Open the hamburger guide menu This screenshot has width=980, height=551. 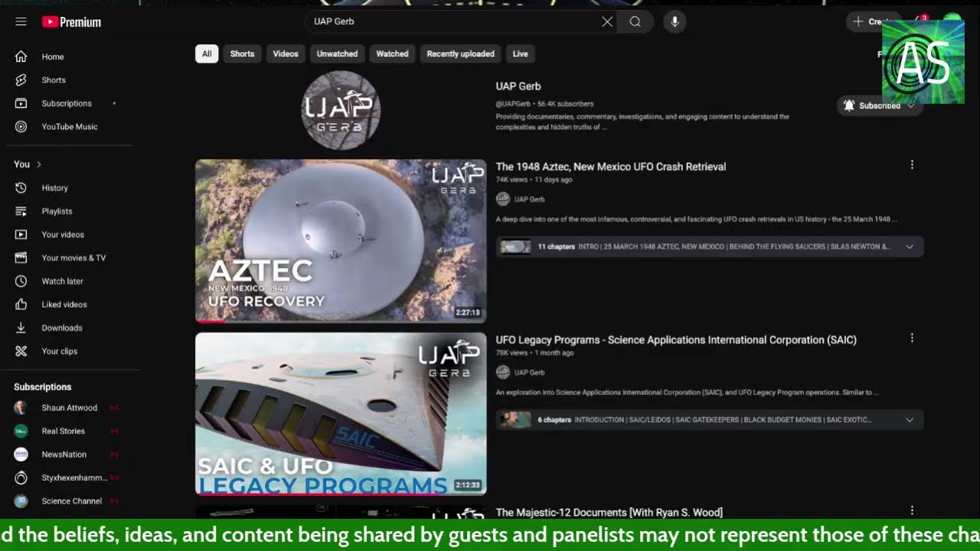click(21, 21)
